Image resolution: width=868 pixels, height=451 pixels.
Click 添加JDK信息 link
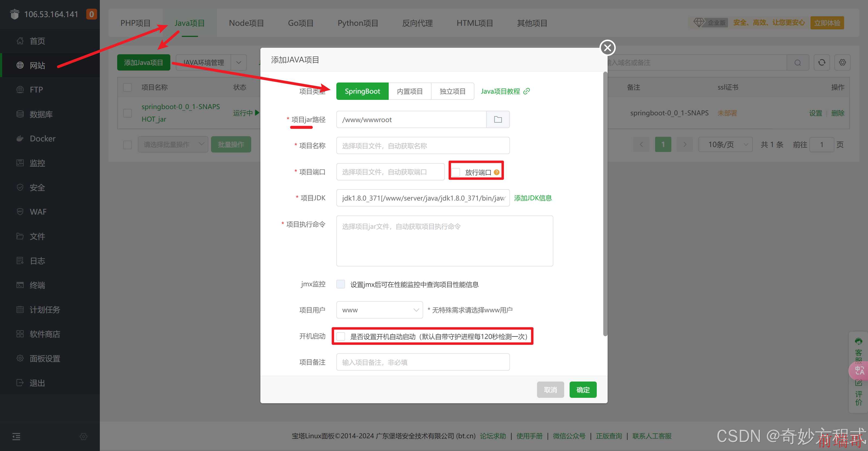click(533, 198)
